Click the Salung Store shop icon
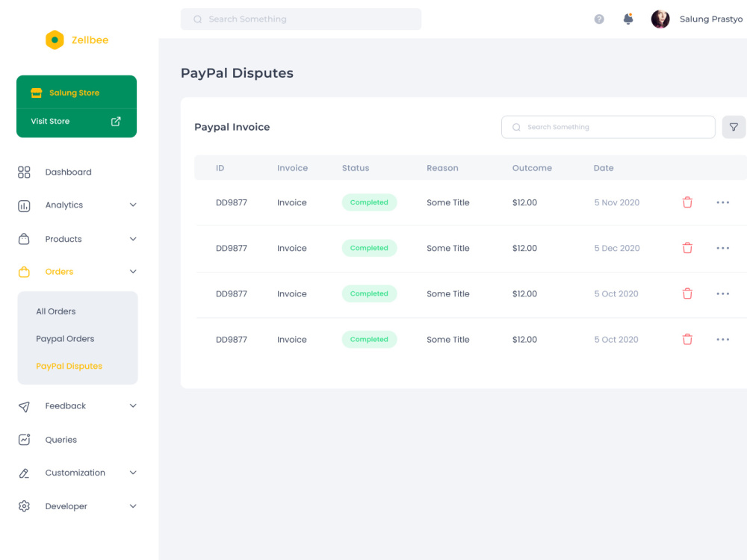 tap(36, 93)
